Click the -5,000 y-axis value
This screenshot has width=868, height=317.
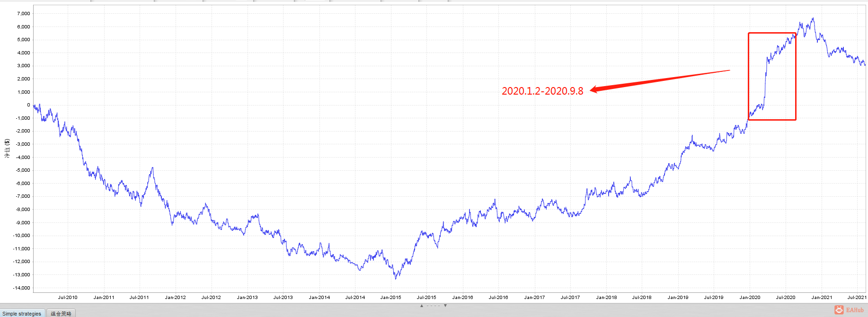[x=23, y=170]
